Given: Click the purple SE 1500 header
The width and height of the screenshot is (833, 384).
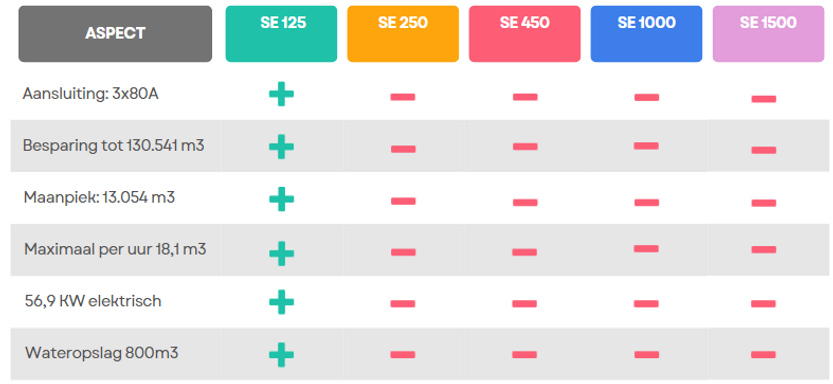Looking at the screenshot, I should click(x=768, y=34).
